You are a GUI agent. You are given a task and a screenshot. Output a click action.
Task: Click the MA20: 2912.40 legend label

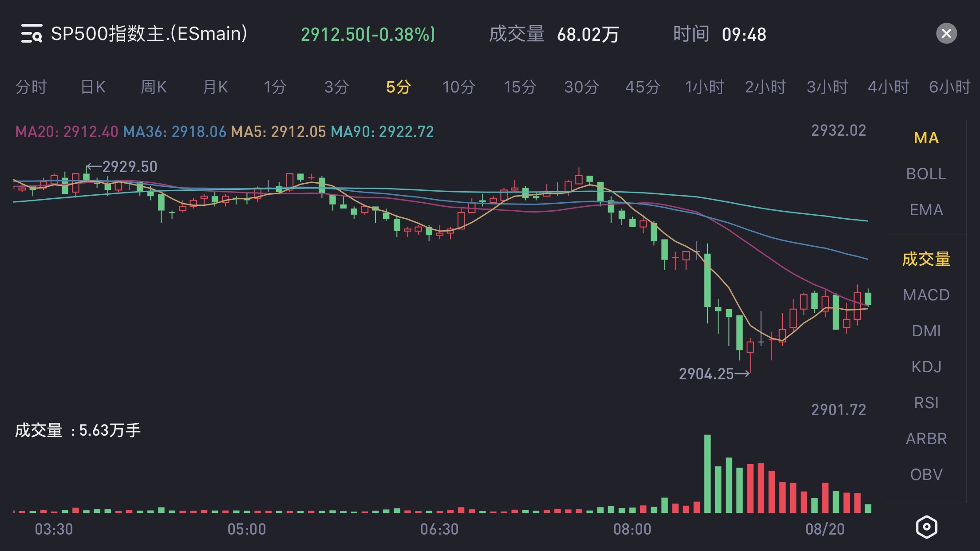tap(67, 132)
